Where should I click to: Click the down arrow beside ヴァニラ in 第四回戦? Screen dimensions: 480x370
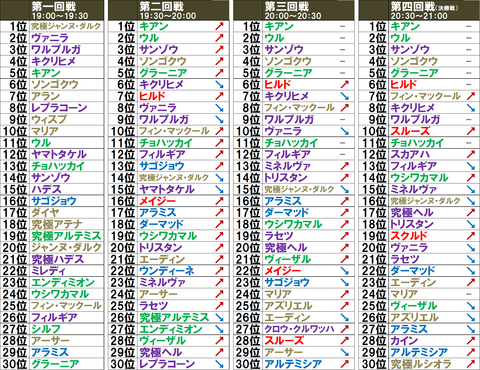click(470, 248)
